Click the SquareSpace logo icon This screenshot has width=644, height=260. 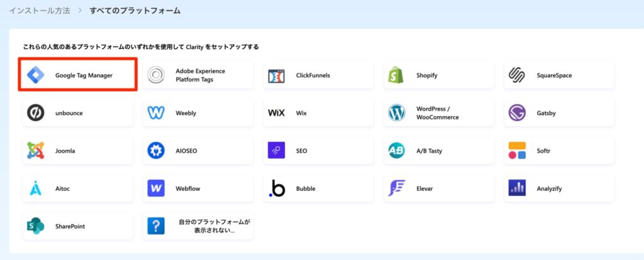[517, 75]
